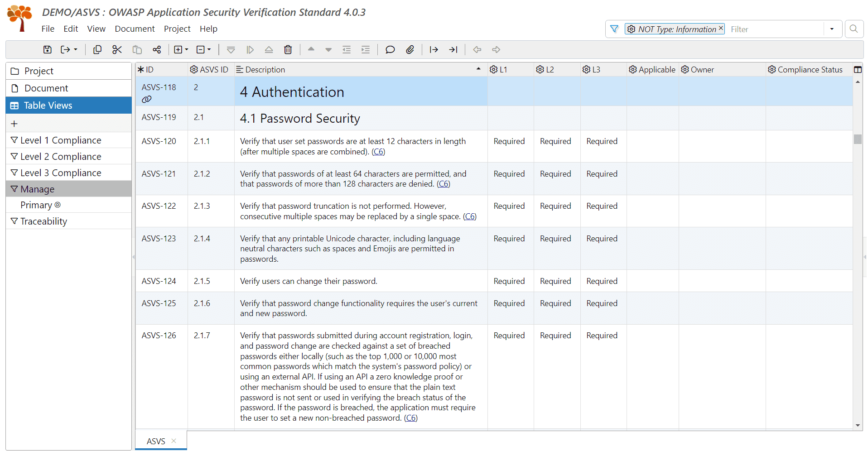Click the attachment paperclip icon
This screenshot has width=868, height=451.
(x=410, y=50)
